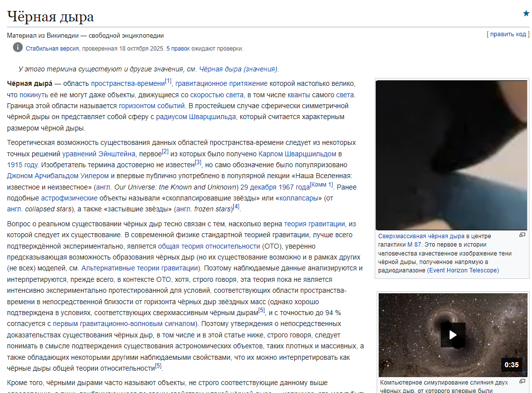Open the 'скоростью света' link
532x393 pixels.
[x=217, y=95]
